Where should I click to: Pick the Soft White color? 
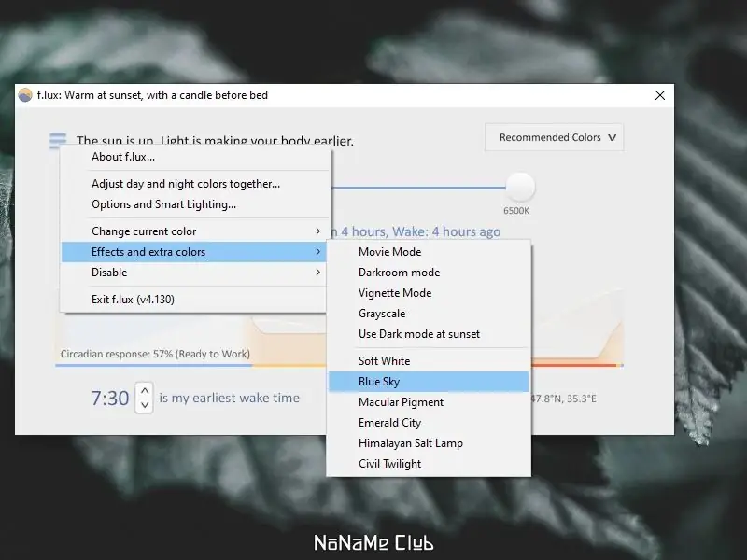point(429,361)
